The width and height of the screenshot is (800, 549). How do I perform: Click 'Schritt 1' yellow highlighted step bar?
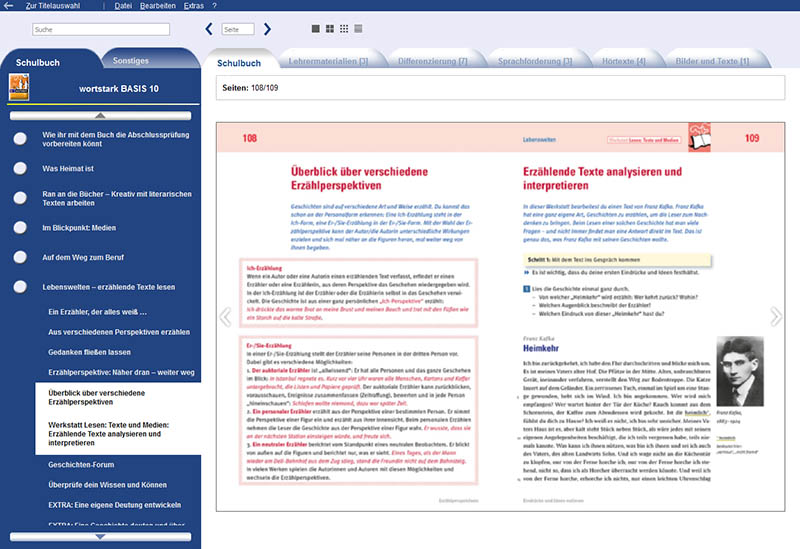(x=617, y=260)
